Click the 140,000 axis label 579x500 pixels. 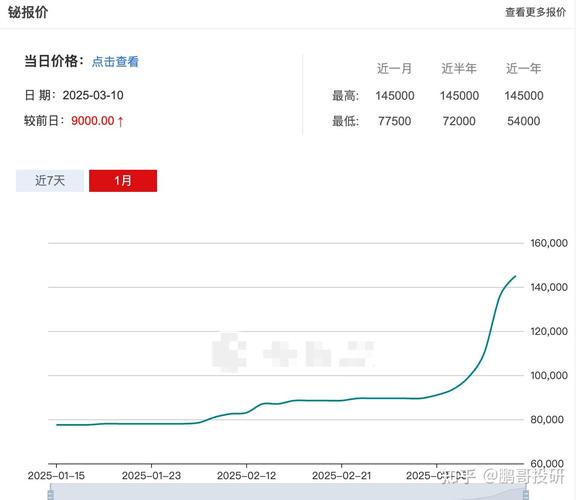(549, 287)
